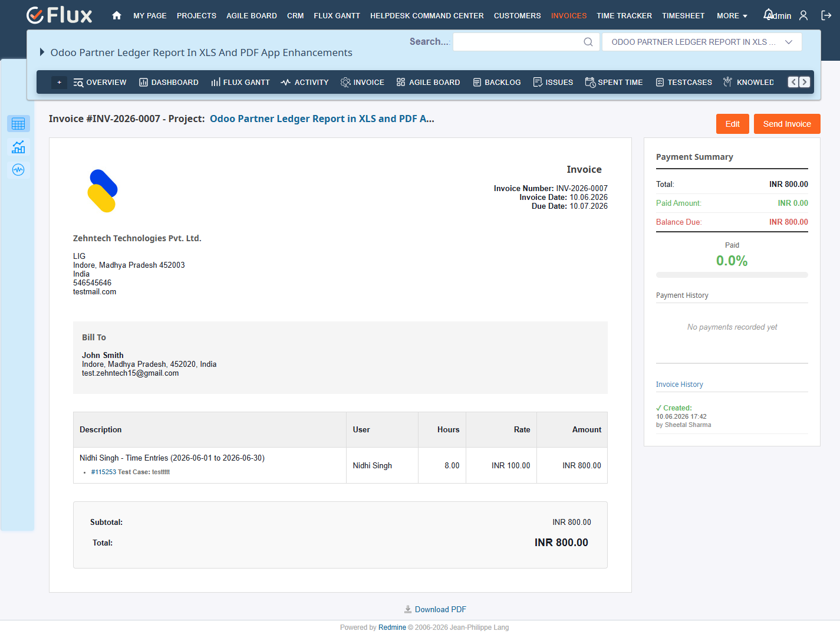Screen dimensions: 840x634
Task: Expand the project title triangle
Action: [x=42, y=52]
